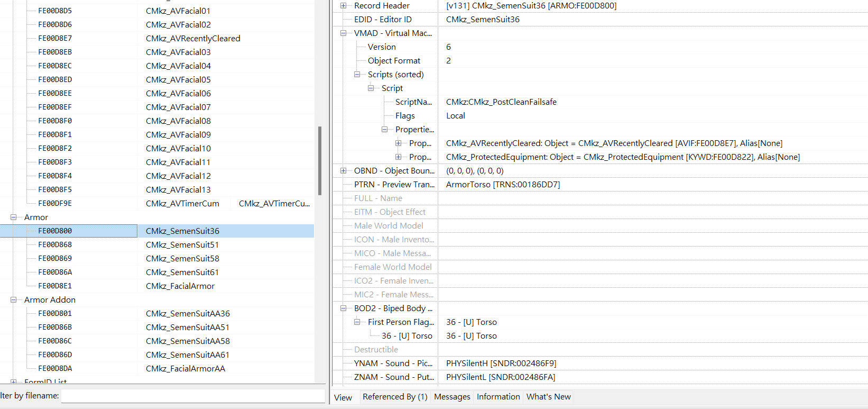Click the EDID value CMkz_SemenSuit36
This screenshot has height=409, width=868.
tap(483, 20)
